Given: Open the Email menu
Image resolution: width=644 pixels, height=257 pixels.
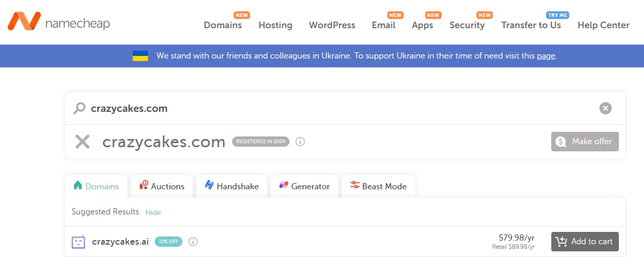Looking at the screenshot, I should pos(384,25).
